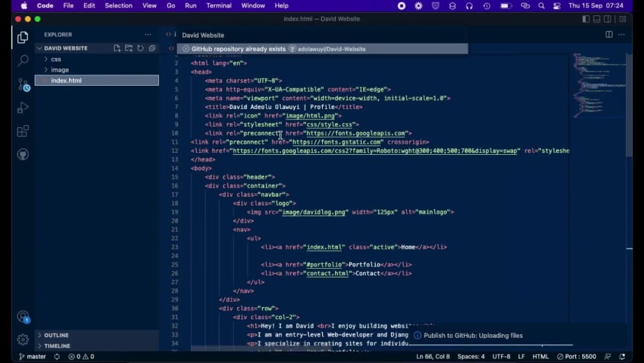Open Explorer views and more actions menu
644x363 pixels.
(x=147, y=35)
